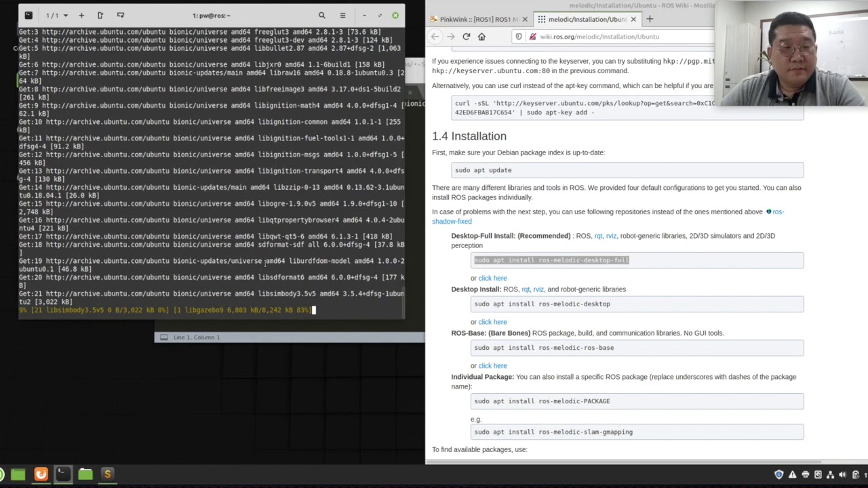Click the highlighted ros-melodic-desktop-full command
The width and height of the screenshot is (868, 488).
[x=551, y=260]
